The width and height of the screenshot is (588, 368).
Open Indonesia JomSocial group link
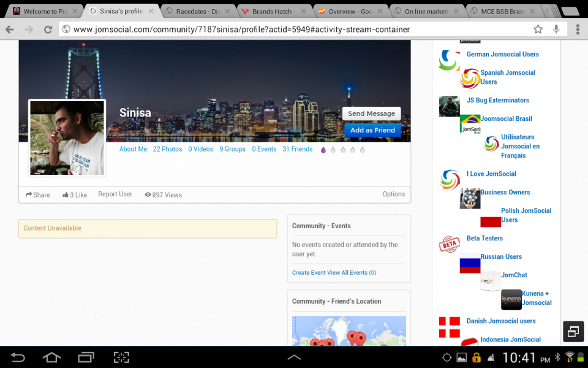(510, 339)
